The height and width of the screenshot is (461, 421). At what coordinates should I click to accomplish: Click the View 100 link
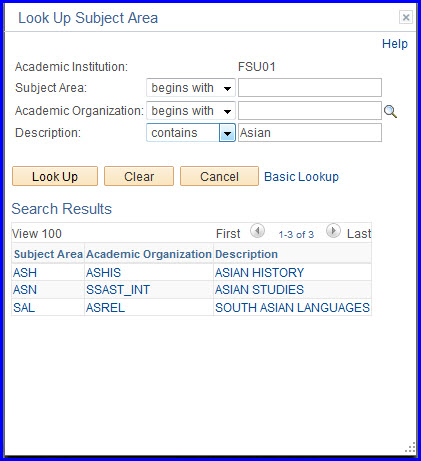click(37, 234)
